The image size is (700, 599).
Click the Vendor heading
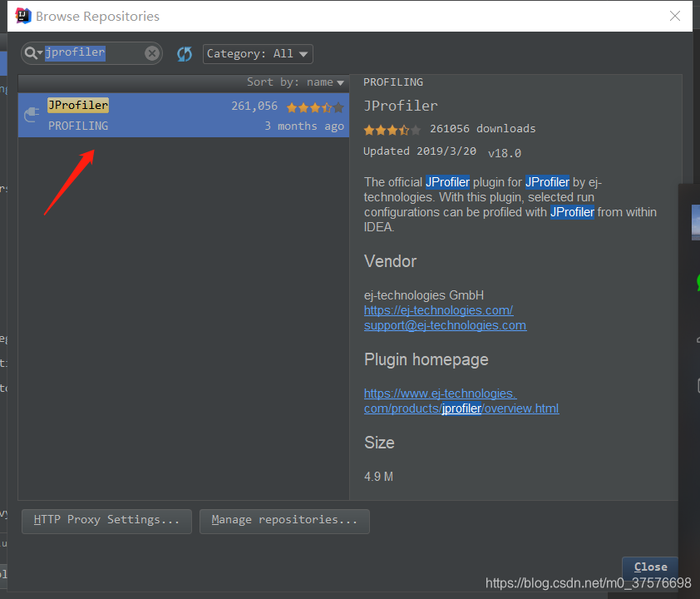390,261
